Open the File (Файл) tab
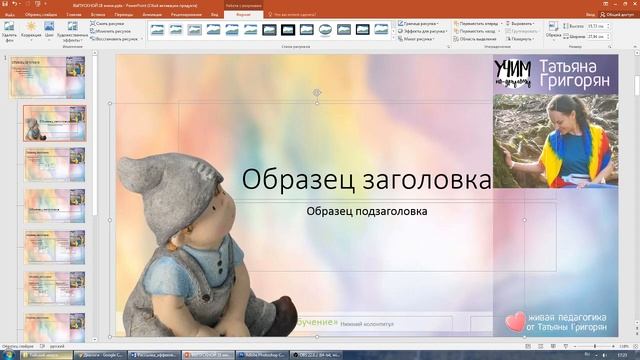The image size is (640, 360). click(9, 14)
